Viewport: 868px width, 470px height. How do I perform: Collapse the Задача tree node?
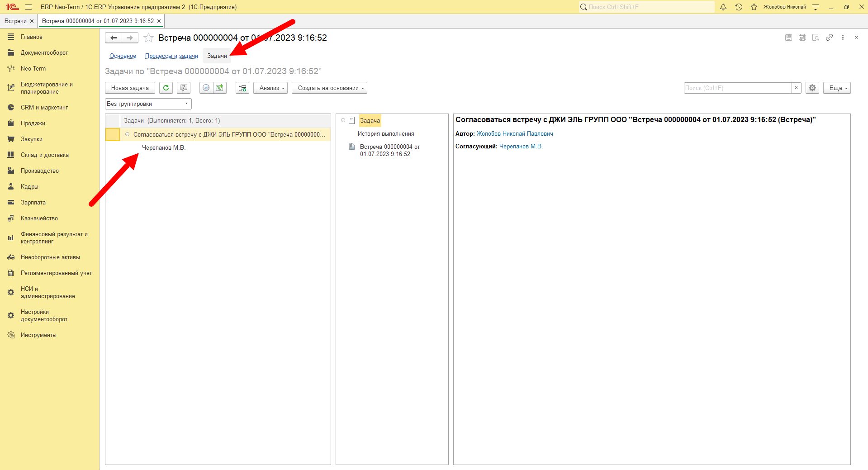point(343,120)
